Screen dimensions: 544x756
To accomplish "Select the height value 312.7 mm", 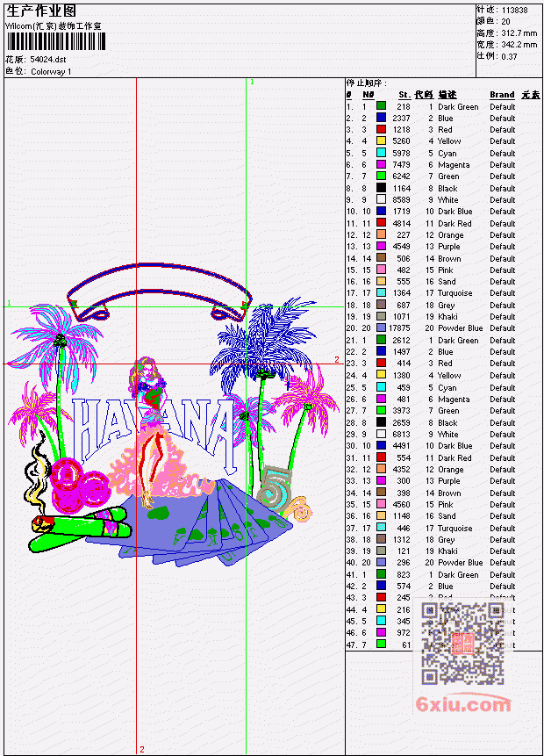I will coord(519,32).
